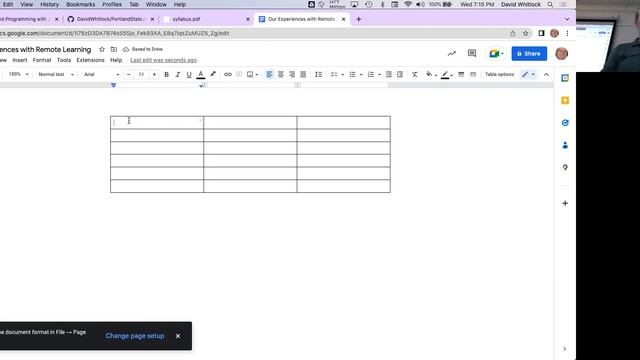640x360 pixels.
Task: Open the Arial font dropdown
Action: pyautogui.click(x=101, y=74)
